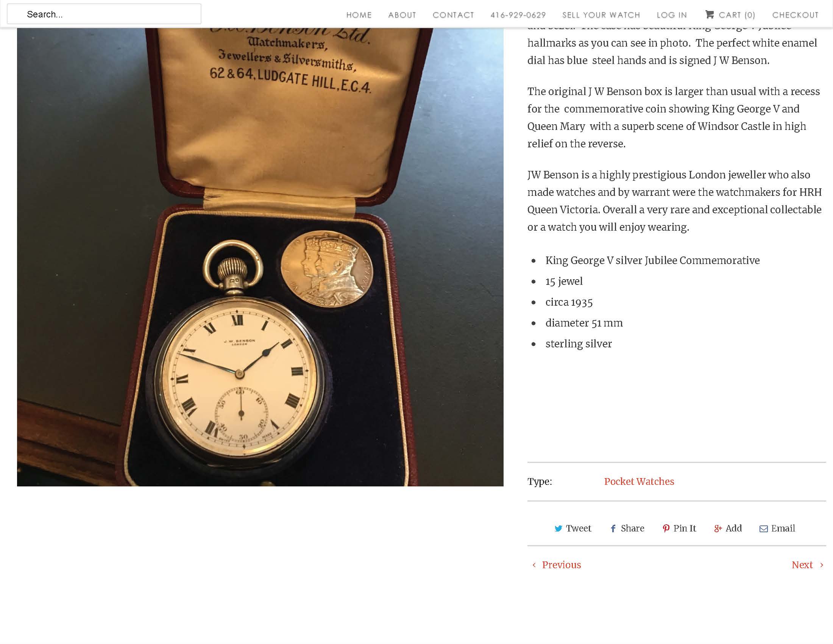Image resolution: width=833 pixels, height=644 pixels.
Task: Click the shopping cart icon
Action: click(x=709, y=14)
